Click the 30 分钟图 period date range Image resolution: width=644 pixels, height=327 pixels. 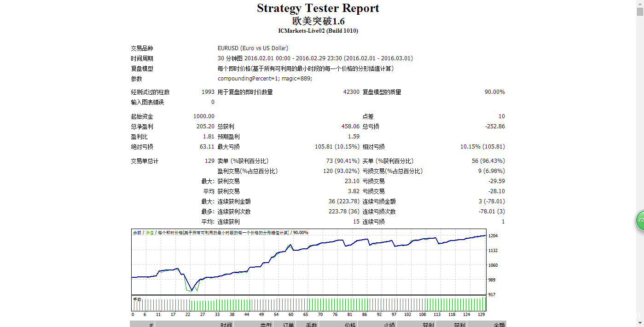pos(315,58)
